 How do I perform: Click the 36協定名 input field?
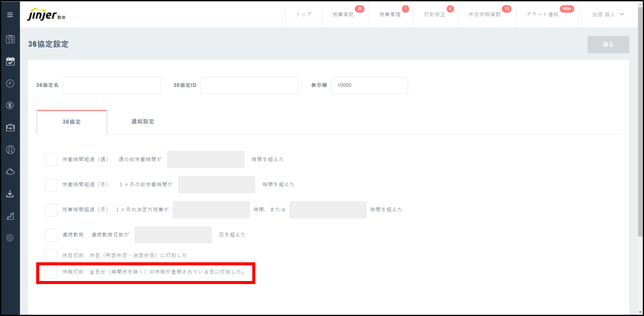click(112, 86)
